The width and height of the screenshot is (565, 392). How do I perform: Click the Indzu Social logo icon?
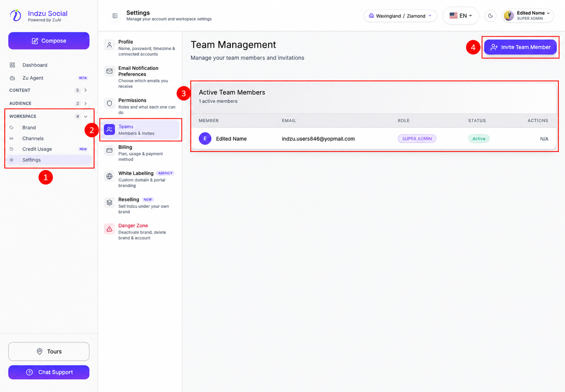(x=15, y=15)
